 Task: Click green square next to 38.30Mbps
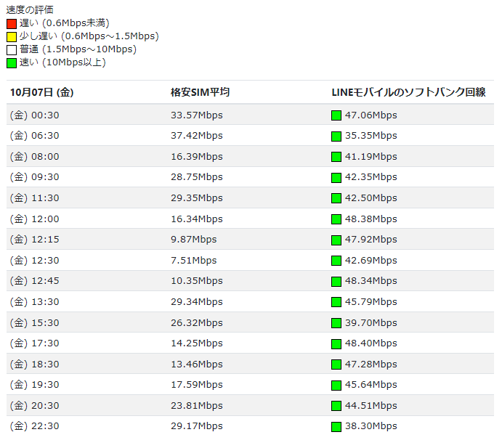point(336,426)
